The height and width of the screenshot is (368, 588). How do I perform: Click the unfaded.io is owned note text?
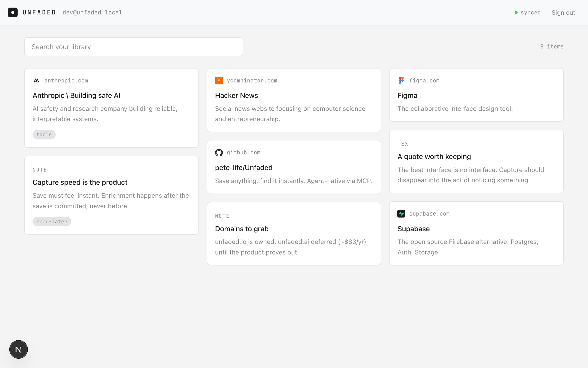[x=291, y=247]
